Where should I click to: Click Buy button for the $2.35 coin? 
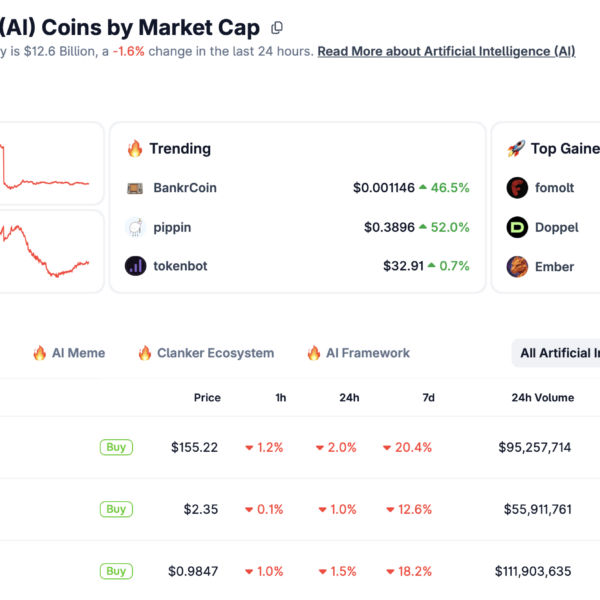point(116,509)
